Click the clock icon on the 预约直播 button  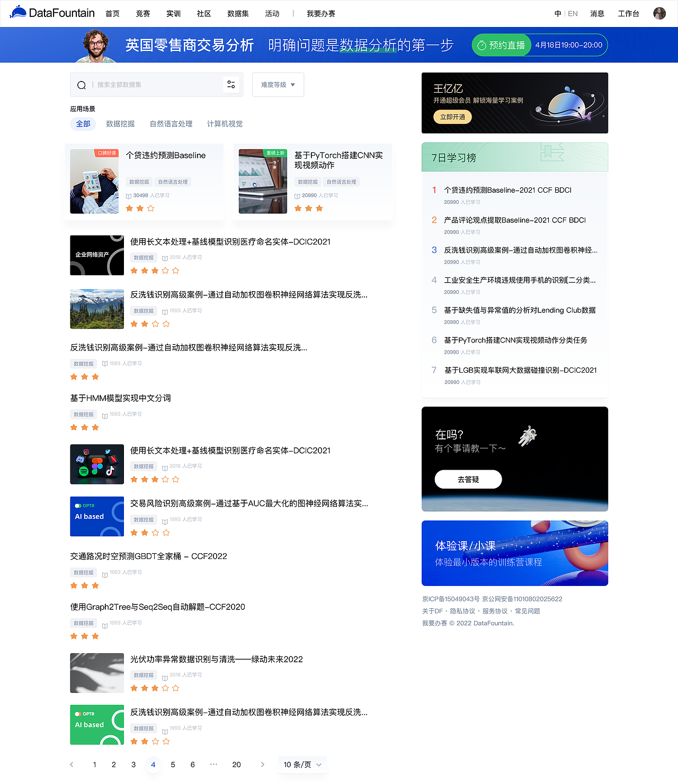coord(482,45)
